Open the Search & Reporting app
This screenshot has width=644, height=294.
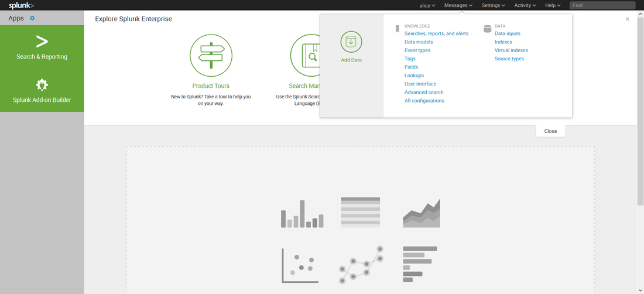click(42, 47)
